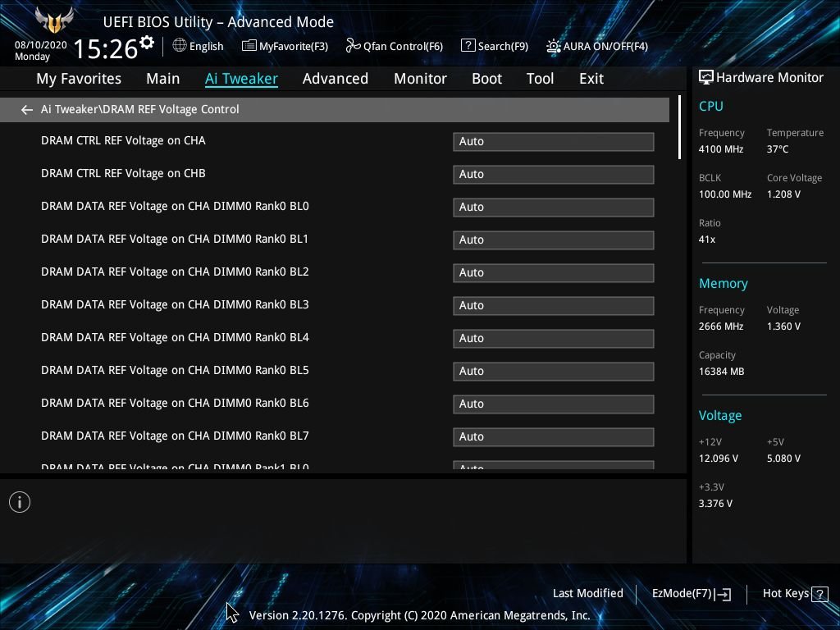This screenshot has width=840, height=630.
Task: Select the Exit tab
Action: click(591, 79)
